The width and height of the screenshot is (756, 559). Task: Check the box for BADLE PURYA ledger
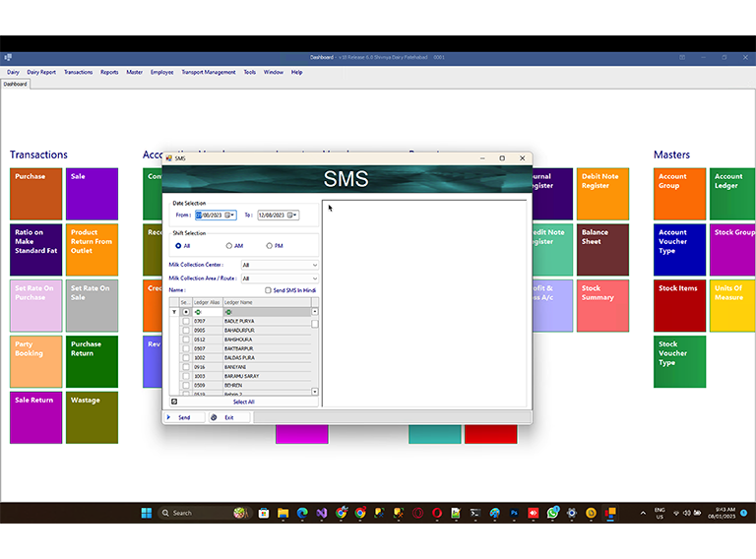point(186,321)
